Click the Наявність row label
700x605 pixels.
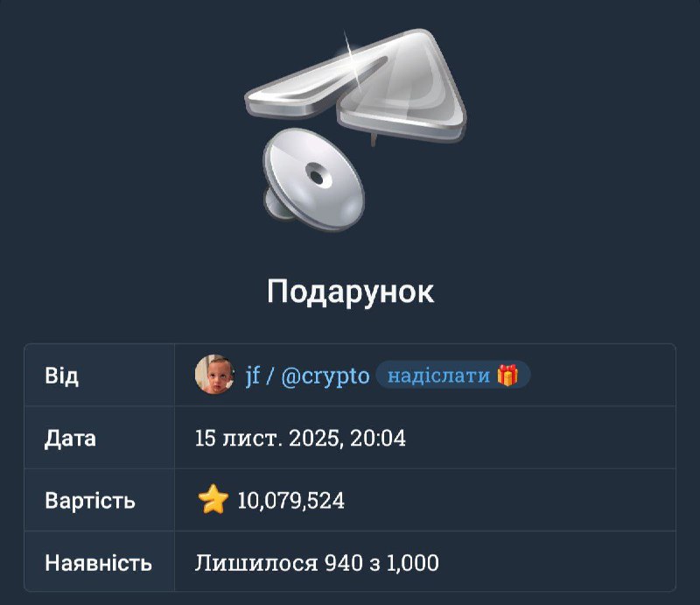[98, 563]
